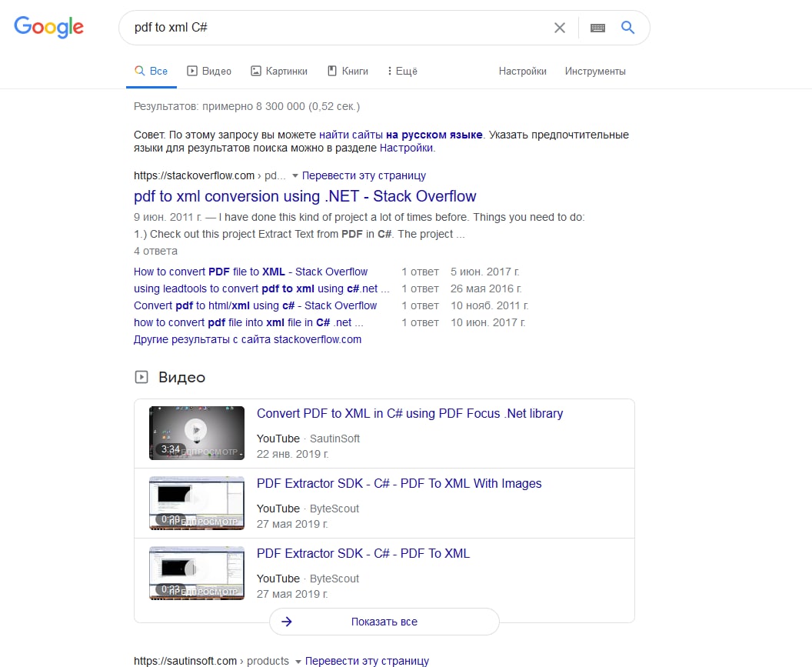This screenshot has height=667, width=812.
Task: Expand the dropdown arrow next to stackoverflow.com URL
Action: click(x=295, y=175)
